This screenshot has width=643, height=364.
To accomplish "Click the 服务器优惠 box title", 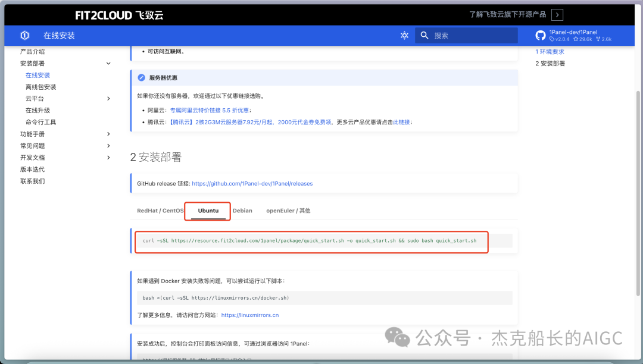I will (163, 78).
